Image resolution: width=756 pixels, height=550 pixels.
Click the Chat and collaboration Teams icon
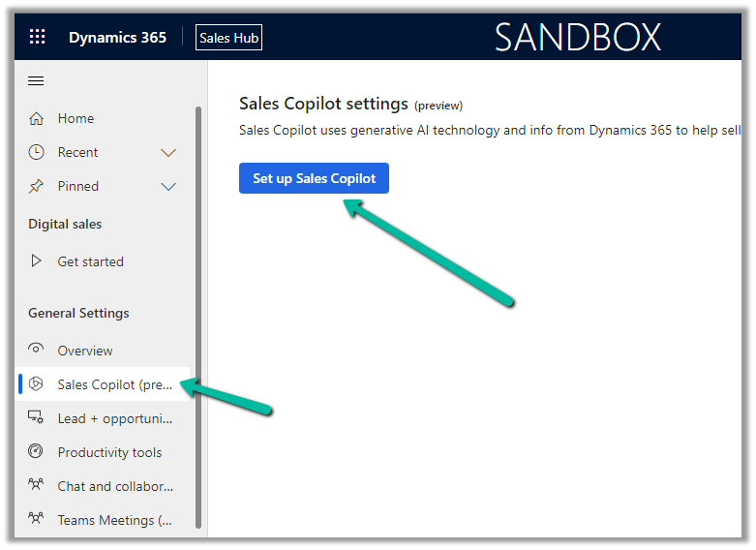37,486
